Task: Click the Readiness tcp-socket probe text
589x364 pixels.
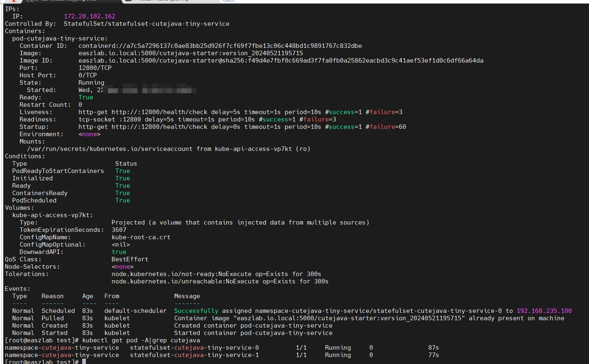Action: pyautogui.click(x=207, y=119)
